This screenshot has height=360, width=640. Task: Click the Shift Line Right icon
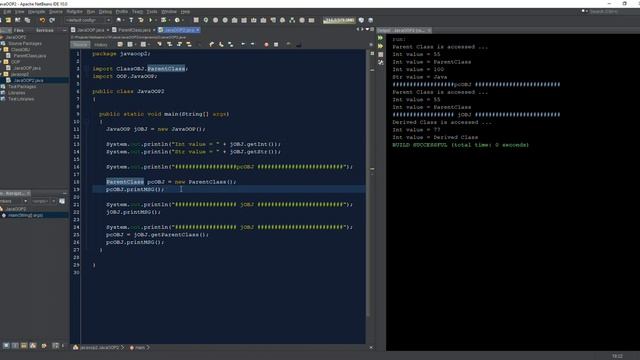(253, 44)
